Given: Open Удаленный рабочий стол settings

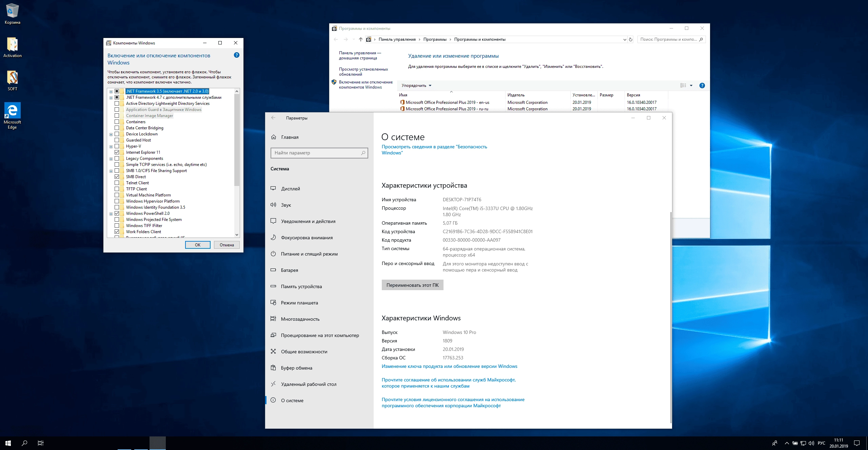Looking at the screenshot, I should (319, 384).
